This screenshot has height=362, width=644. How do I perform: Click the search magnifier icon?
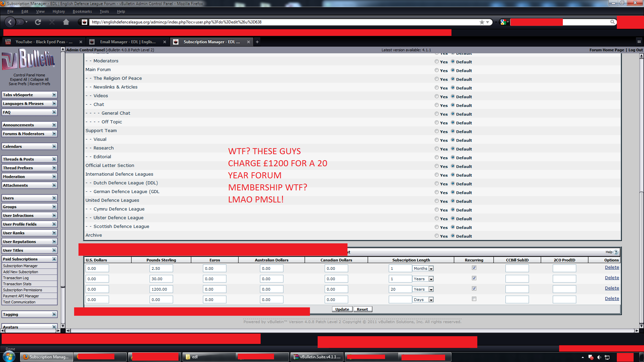click(x=612, y=22)
